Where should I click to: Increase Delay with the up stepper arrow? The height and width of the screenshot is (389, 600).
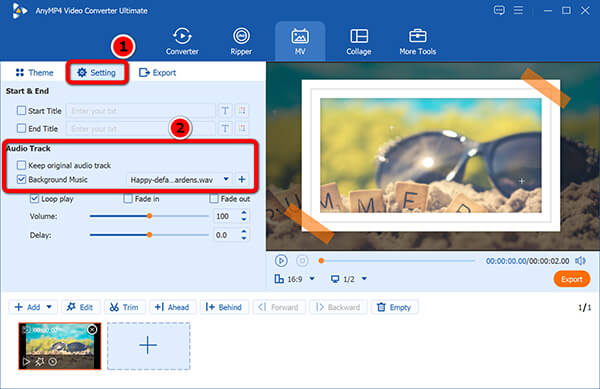[244, 231]
